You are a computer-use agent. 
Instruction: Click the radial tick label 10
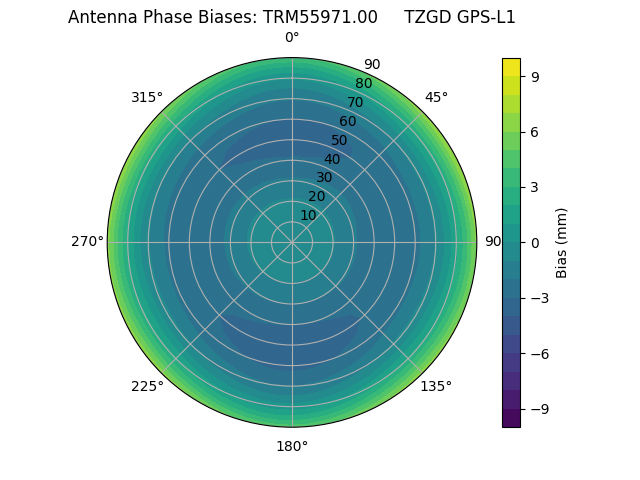click(308, 215)
